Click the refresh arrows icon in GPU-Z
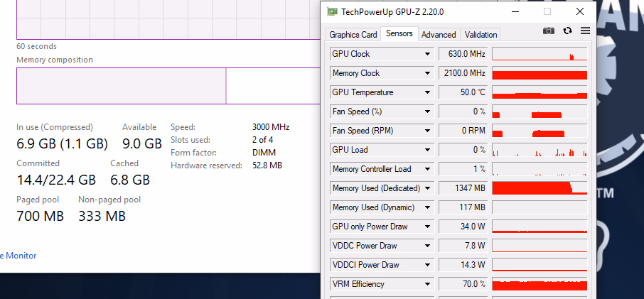This screenshot has height=299, width=644. [x=567, y=31]
